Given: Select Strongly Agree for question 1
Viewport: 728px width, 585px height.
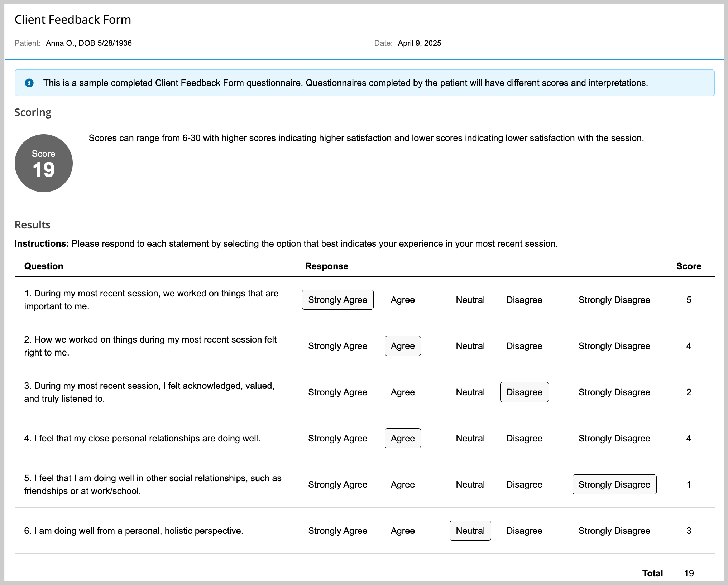Looking at the screenshot, I should [x=337, y=300].
